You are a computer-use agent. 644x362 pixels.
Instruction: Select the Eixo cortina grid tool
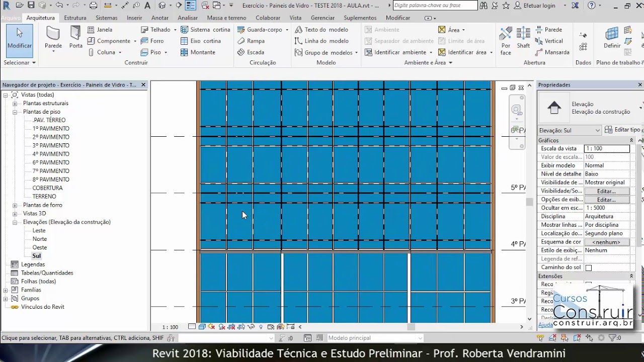(x=201, y=41)
